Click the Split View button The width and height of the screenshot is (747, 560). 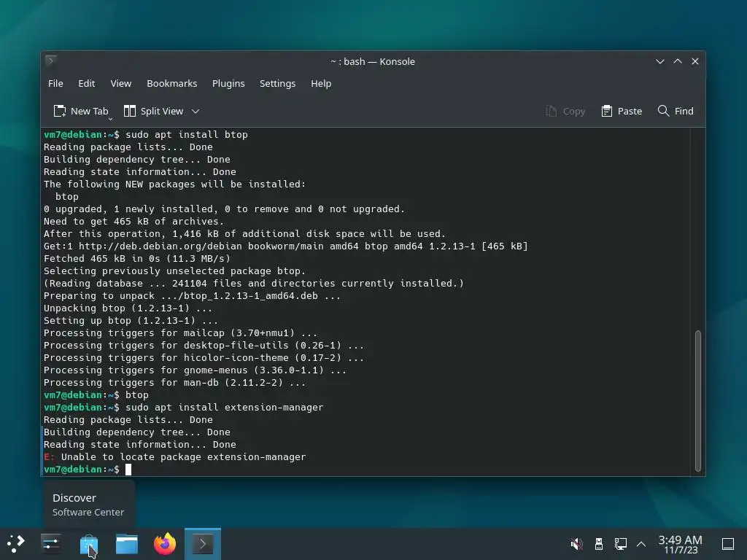pyautogui.click(x=153, y=111)
